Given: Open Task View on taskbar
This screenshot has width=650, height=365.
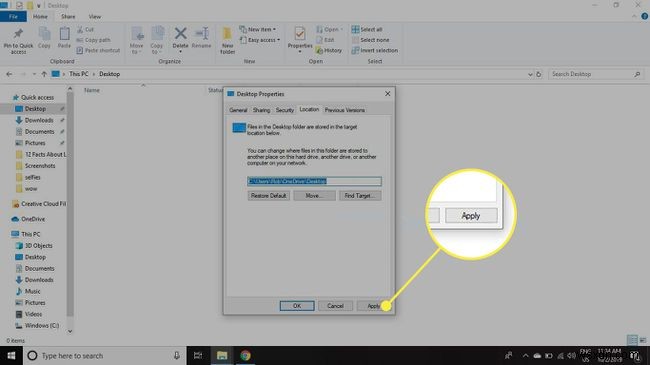Looking at the screenshot, I should pos(198,355).
